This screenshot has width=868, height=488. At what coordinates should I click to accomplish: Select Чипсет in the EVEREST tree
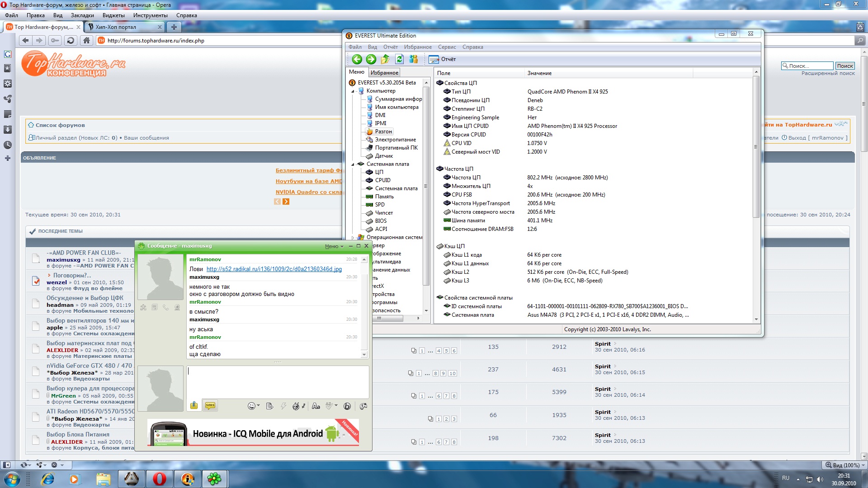pos(384,213)
